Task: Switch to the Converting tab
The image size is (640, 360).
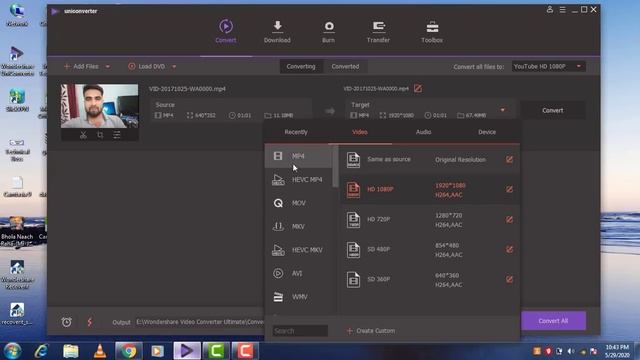Action: click(x=301, y=67)
